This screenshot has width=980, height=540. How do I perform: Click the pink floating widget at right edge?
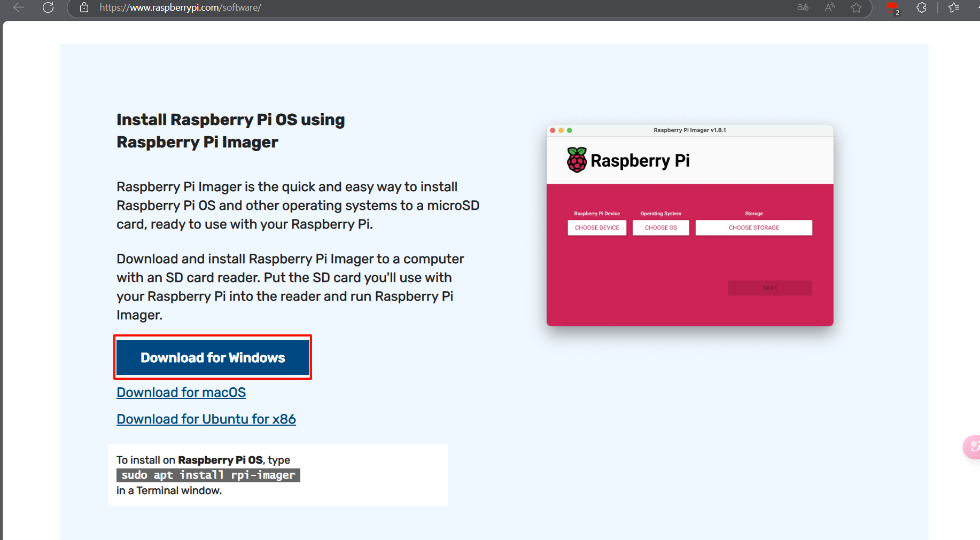(x=972, y=447)
